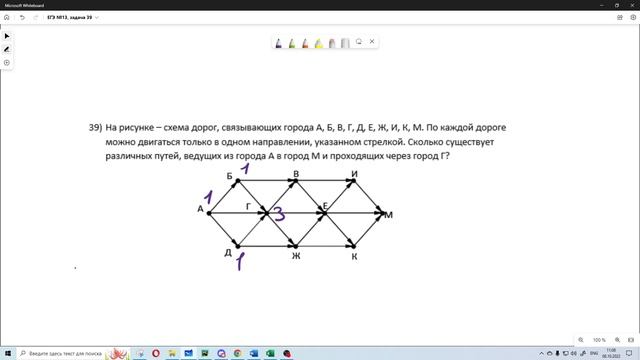The width and height of the screenshot is (640, 360).
Task: Fit the board to screen
Action: point(631,340)
